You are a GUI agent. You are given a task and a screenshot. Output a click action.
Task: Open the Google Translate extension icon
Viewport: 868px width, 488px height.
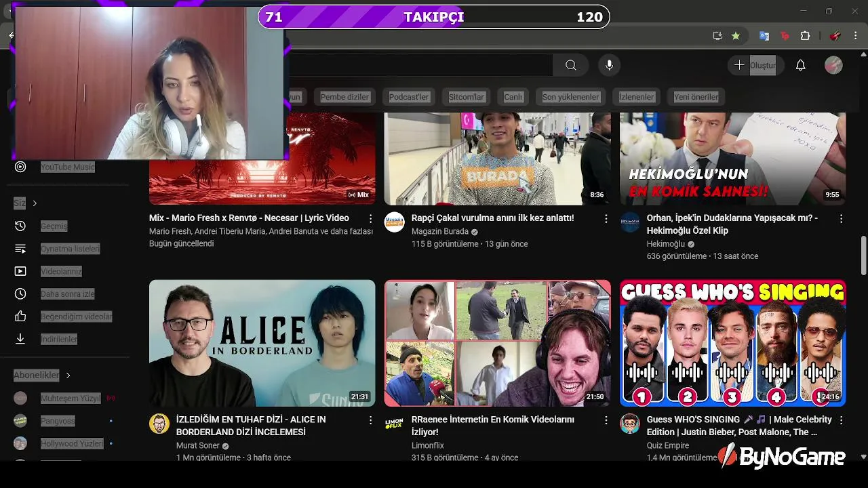click(x=764, y=36)
